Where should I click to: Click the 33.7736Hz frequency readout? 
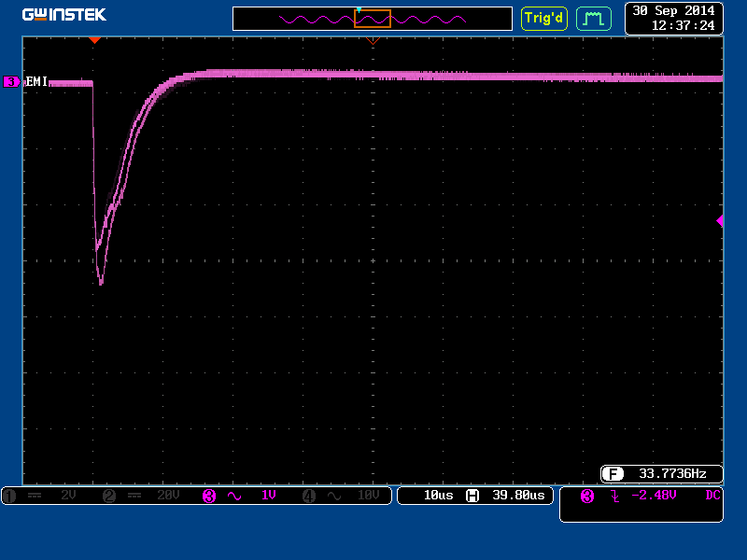[x=672, y=473]
